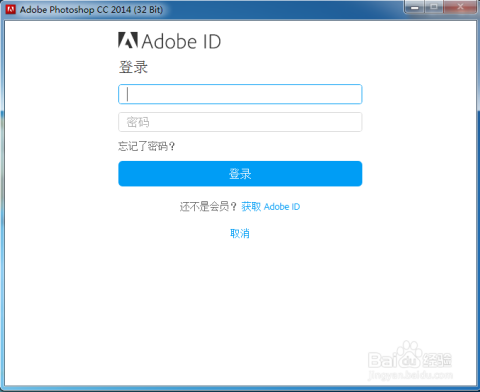Minimize the Photoshop CC 2014 window
This screenshot has height=392, width=480.
click(414, 7)
